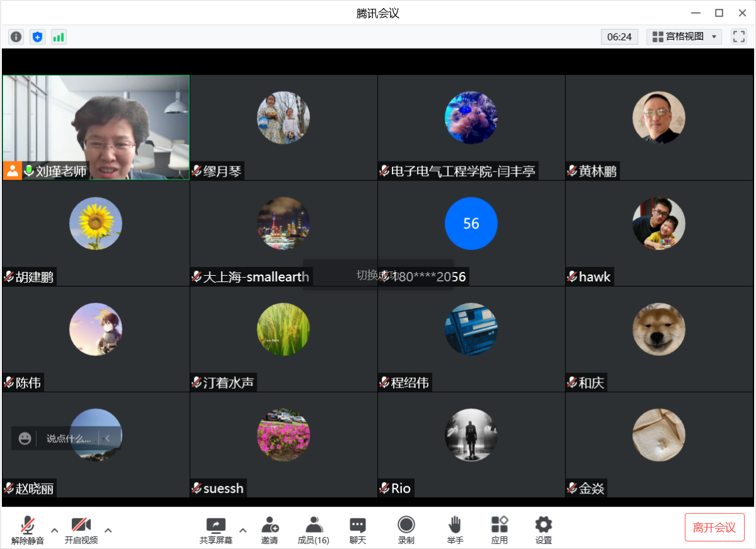Open the Apps (应用) icon
756x549 pixels.
pos(499,530)
